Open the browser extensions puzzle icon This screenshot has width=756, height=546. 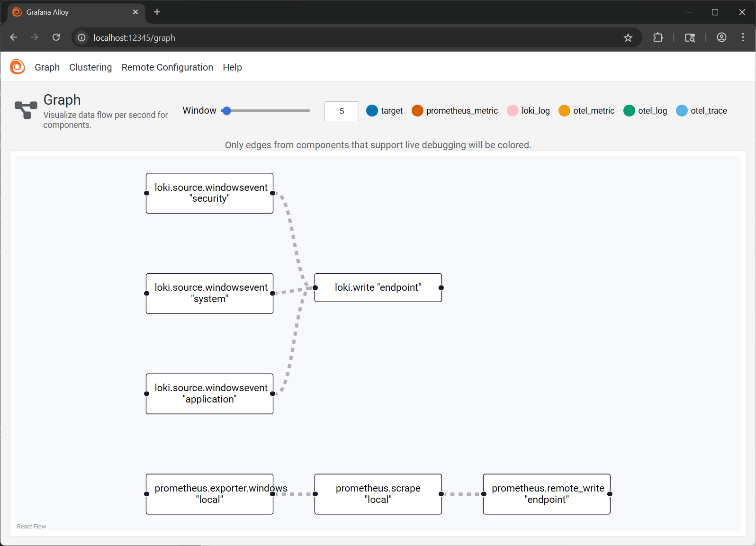[x=658, y=37]
